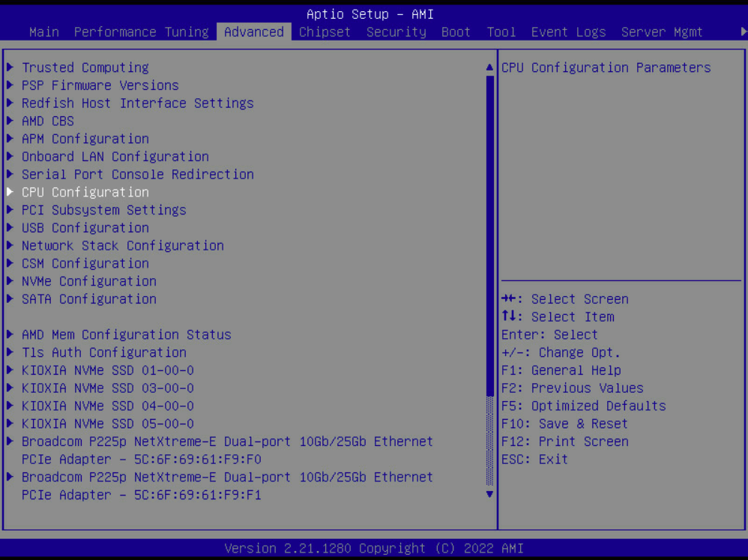Click the arrow beside CPU Configuration
Viewport: 748px width, 560px height.
point(10,192)
